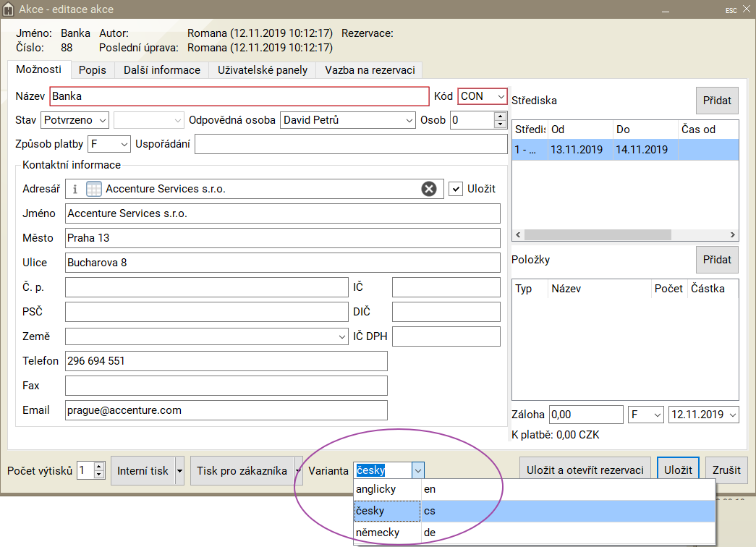Expand the Stav dropdown
The width and height of the screenshot is (756, 547).
coord(102,120)
